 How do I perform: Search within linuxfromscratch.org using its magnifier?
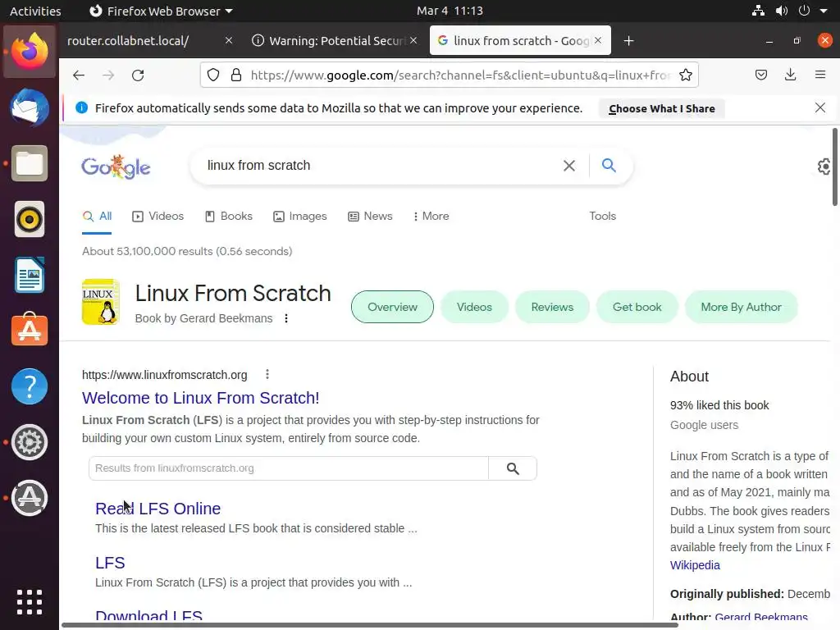click(513, 468)
